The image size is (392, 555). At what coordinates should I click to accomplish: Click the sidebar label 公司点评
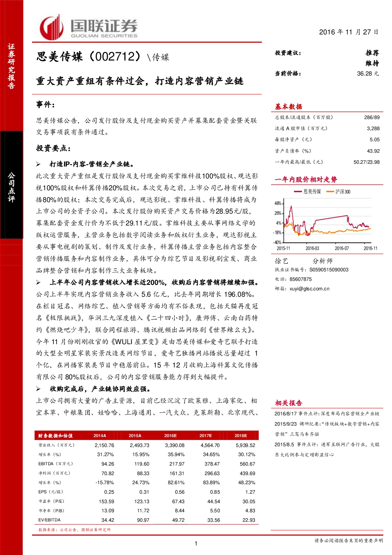(11, 187)
